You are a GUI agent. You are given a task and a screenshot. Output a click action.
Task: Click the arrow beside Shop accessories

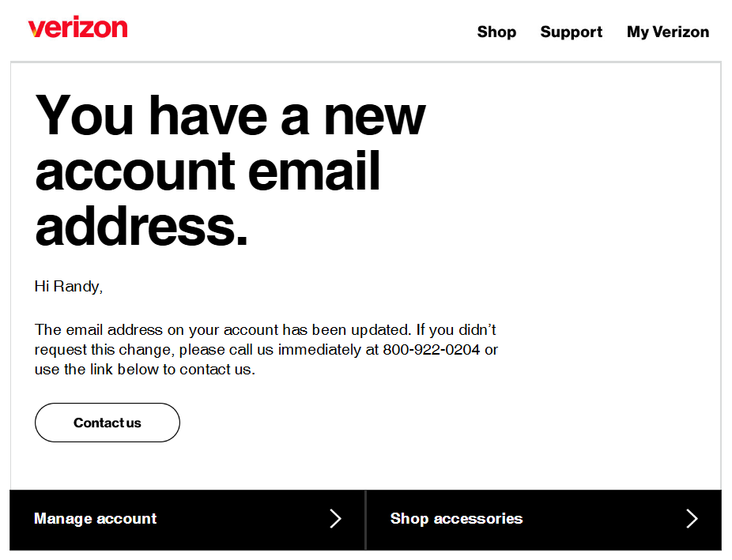pyautogui.click(x=692, y=519)
